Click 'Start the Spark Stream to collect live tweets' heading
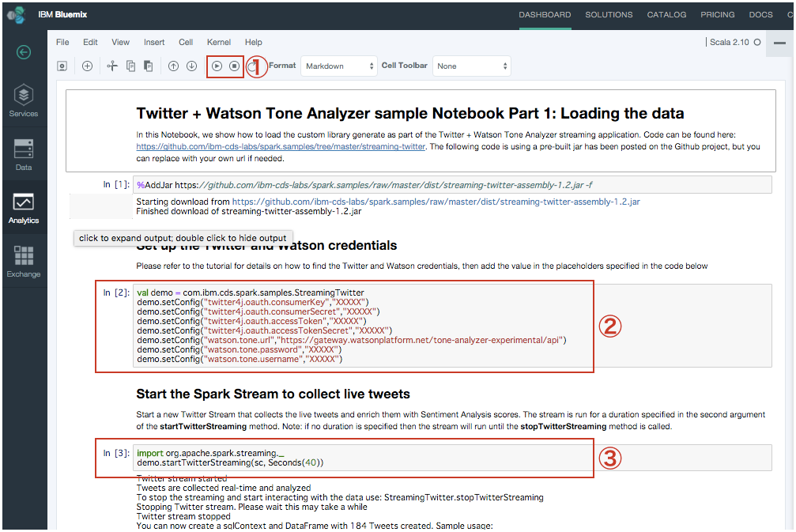The image size is (796, 532). pos(274,394)
